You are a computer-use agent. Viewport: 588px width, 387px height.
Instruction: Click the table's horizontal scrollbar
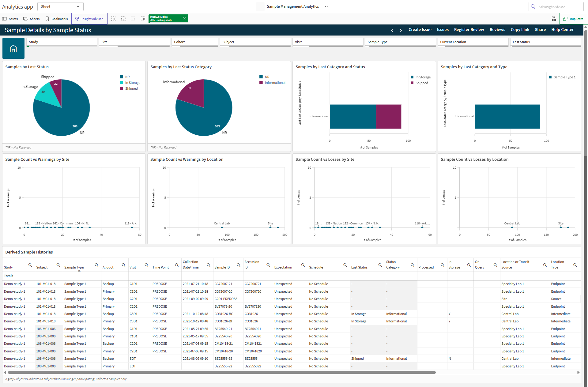click(x=222, y=373)
